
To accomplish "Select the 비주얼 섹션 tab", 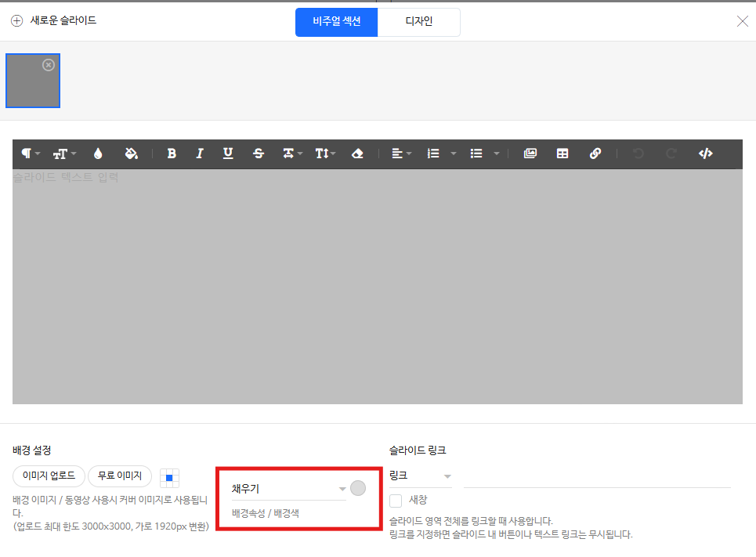I will pyautogui.click(x=336, y=22).
